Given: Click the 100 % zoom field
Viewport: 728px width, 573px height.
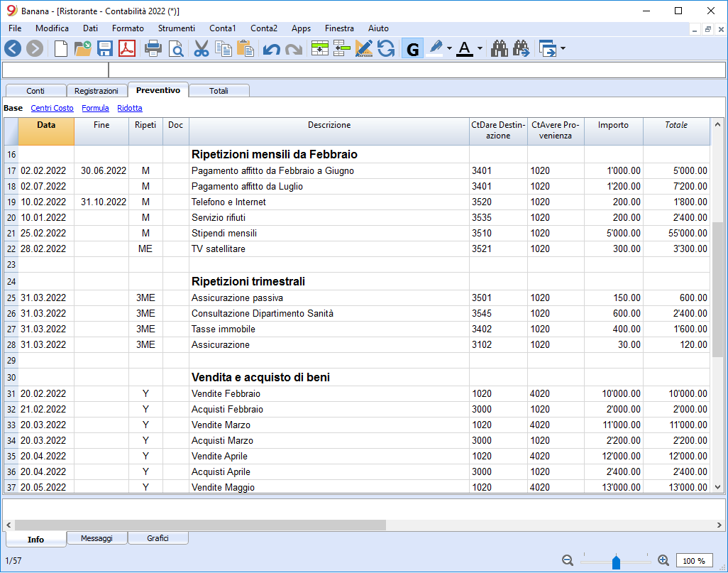Looking at the screenshot, I should [x=694, y=561].
